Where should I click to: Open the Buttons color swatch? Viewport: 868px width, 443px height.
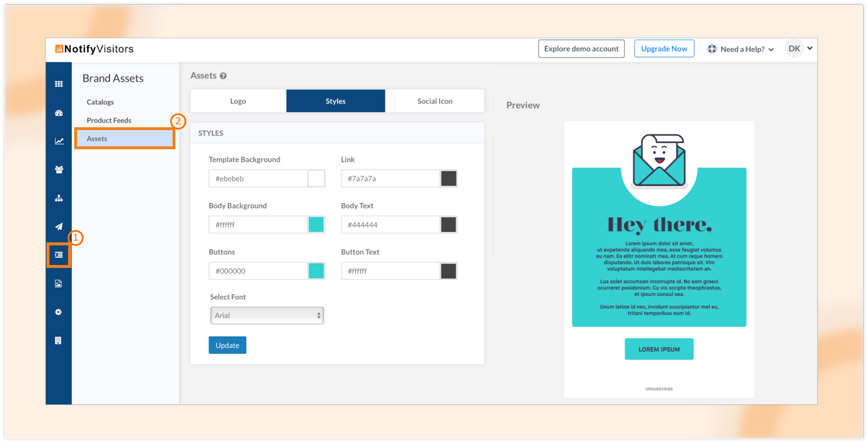[316, 271]
